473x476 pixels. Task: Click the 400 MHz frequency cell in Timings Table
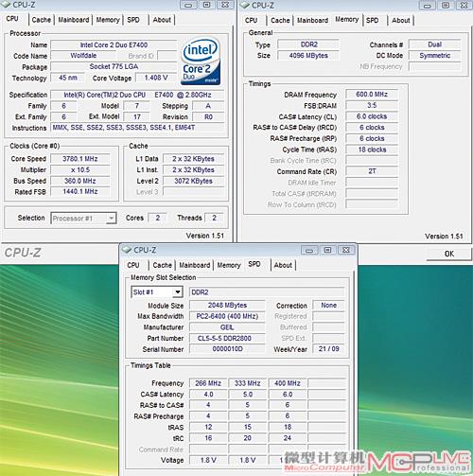click(288, 383)
